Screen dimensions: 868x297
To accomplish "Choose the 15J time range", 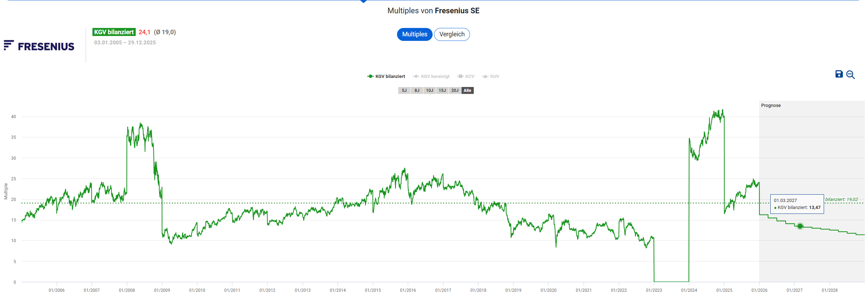I will (x=442, y=90).
